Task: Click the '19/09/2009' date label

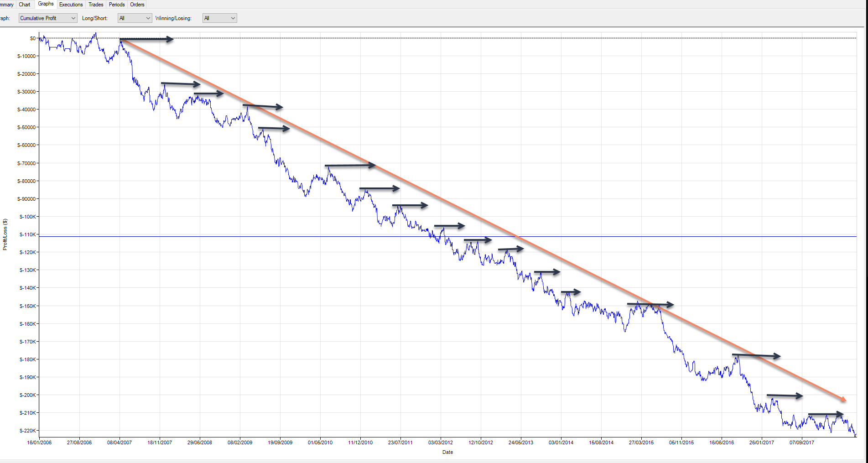Action: point(280,442)
